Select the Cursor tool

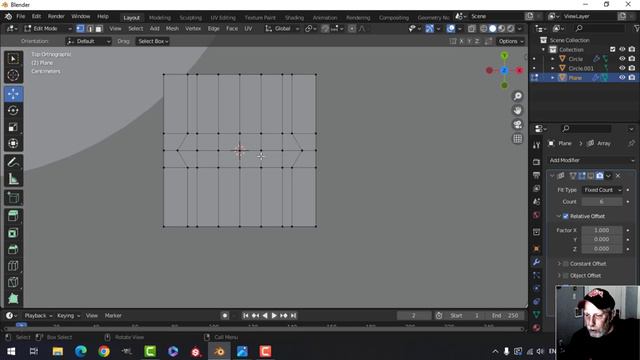13,75
